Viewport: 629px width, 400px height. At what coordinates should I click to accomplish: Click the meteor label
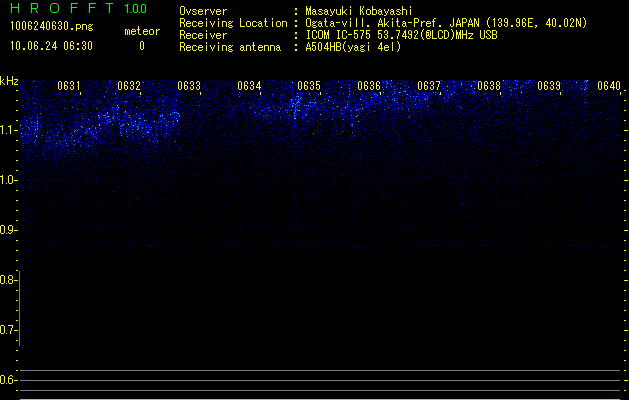coord(142,31)
